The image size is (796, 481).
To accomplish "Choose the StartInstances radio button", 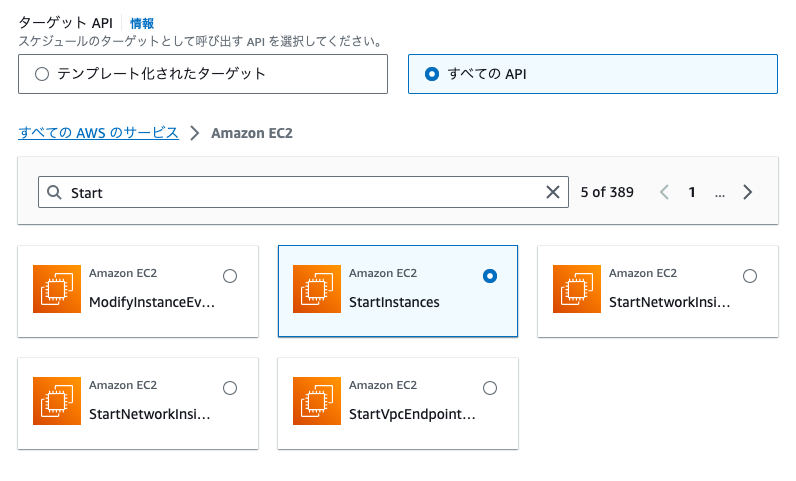I will tap(490, 276).
